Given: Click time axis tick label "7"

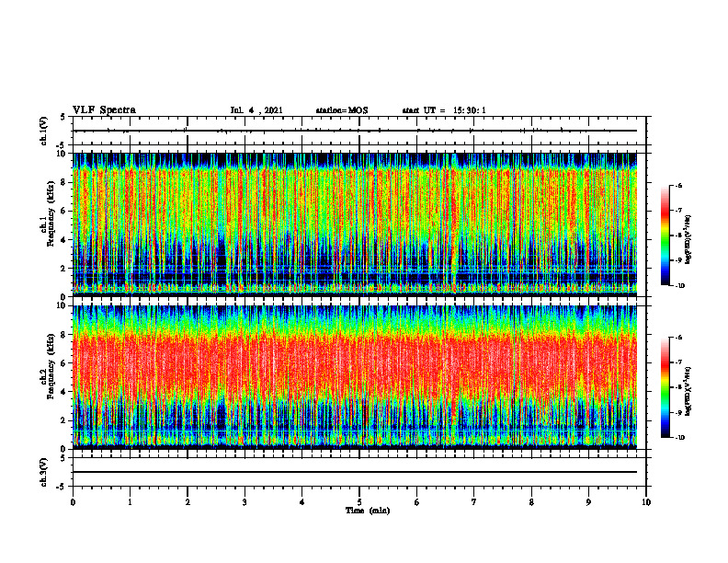Looking at the screenshot, I should pos(474,502).
